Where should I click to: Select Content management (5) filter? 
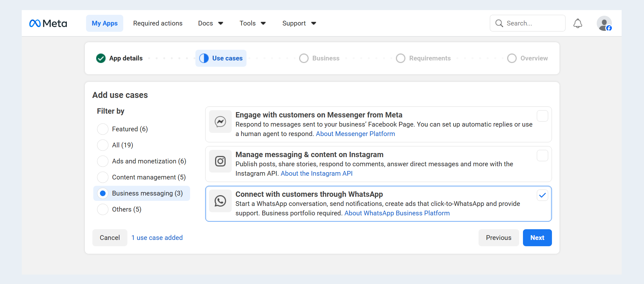pyautogui.click(x=103, y=177)
